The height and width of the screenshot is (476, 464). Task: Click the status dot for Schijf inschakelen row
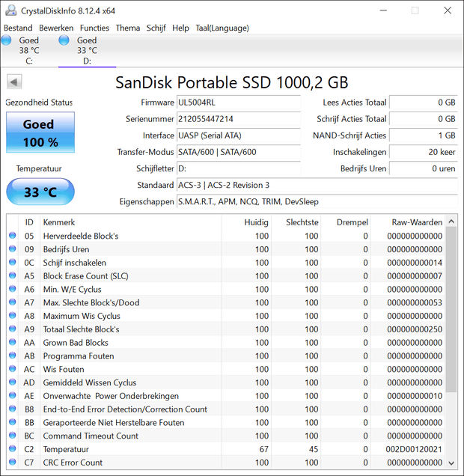13,262
